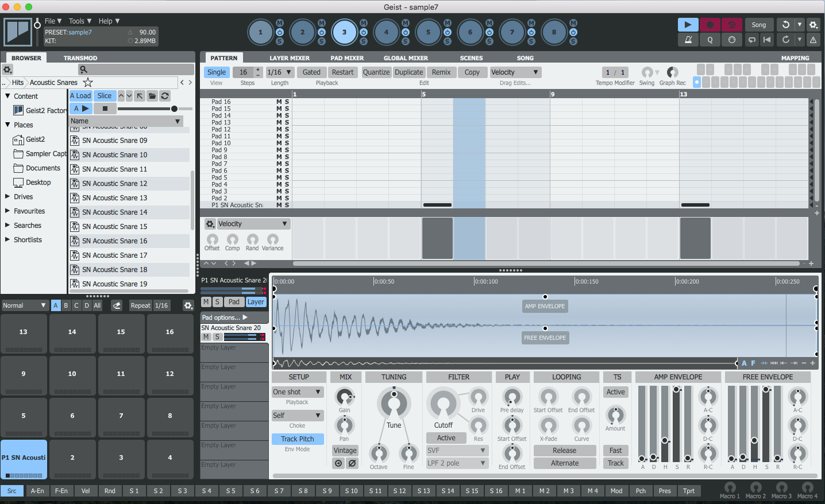This screenshot has height=504, width=825.
Task: Click the browser refresh icon
Action: pos(165,96)
